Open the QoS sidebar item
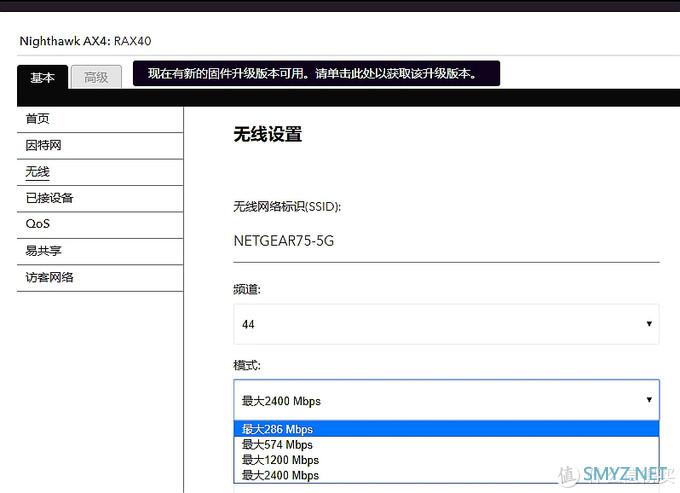Image resolution: width=680 pixels, height=493 pixels. 100,225
